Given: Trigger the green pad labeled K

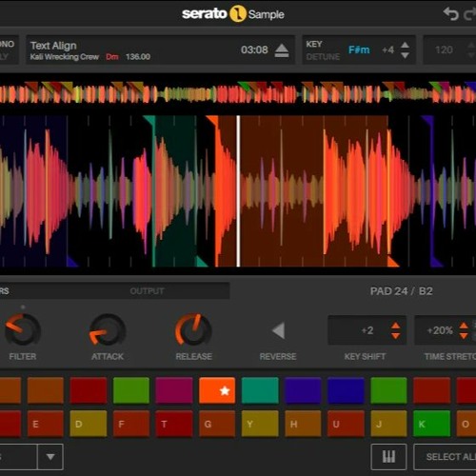Looking at the screenshot, I should (x=431, y=424).
